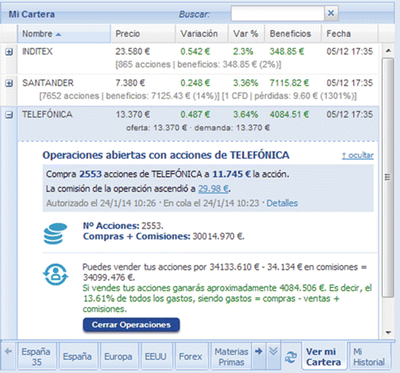Click the right arrow after Materias Primas
This screenshot has width=400, height=373.
point(258,351)
